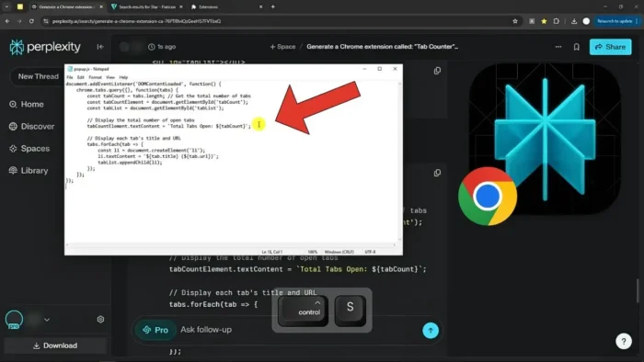
Task: Open Notepad Edit menu
Action: [x=81, y=77]
